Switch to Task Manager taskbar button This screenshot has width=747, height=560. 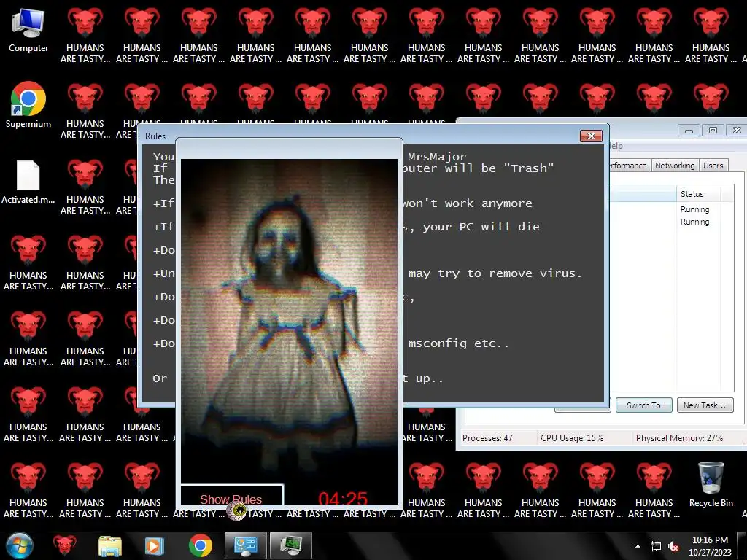click(x=290, y=545)
